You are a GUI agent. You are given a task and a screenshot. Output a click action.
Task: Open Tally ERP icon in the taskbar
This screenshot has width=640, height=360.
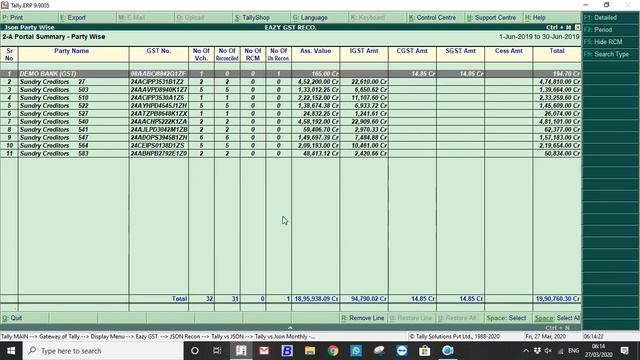coord(241,351)
